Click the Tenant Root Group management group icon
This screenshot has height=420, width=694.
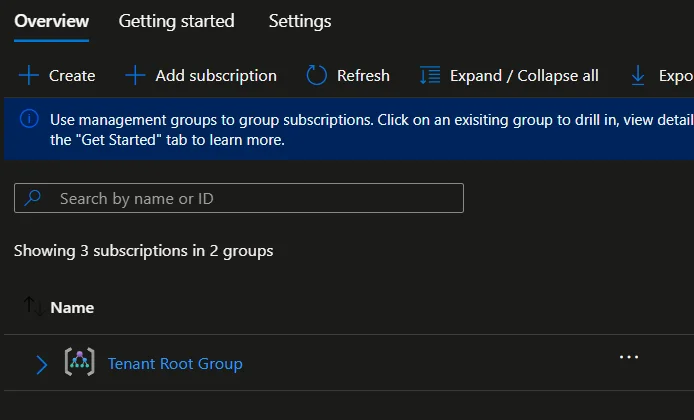(80, 362)
